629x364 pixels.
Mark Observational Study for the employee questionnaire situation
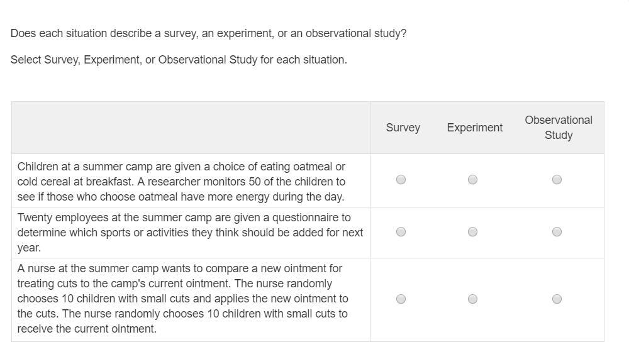pos(557,232)
